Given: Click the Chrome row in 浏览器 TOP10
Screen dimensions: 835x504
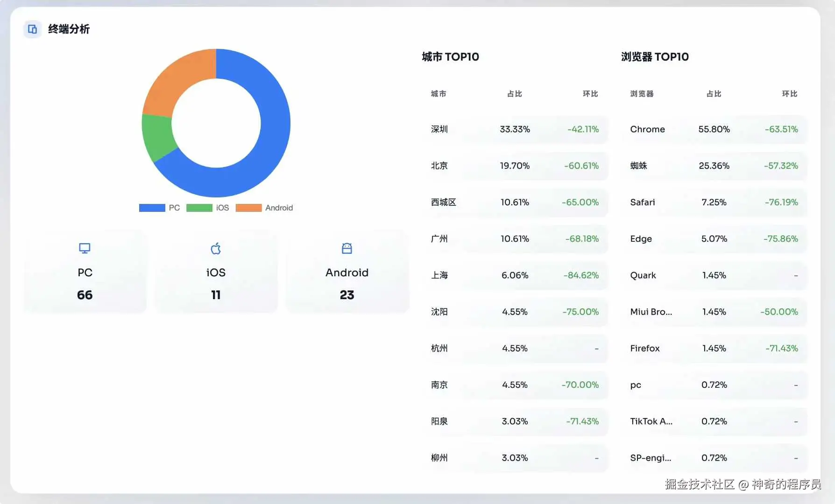Looking at the screenshot, I should (x=714, y=129).
